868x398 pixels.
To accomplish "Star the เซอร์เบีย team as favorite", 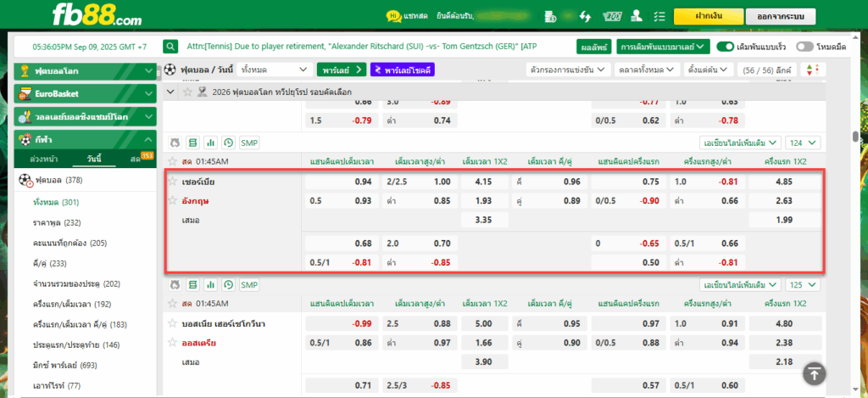I will (172, 182).
